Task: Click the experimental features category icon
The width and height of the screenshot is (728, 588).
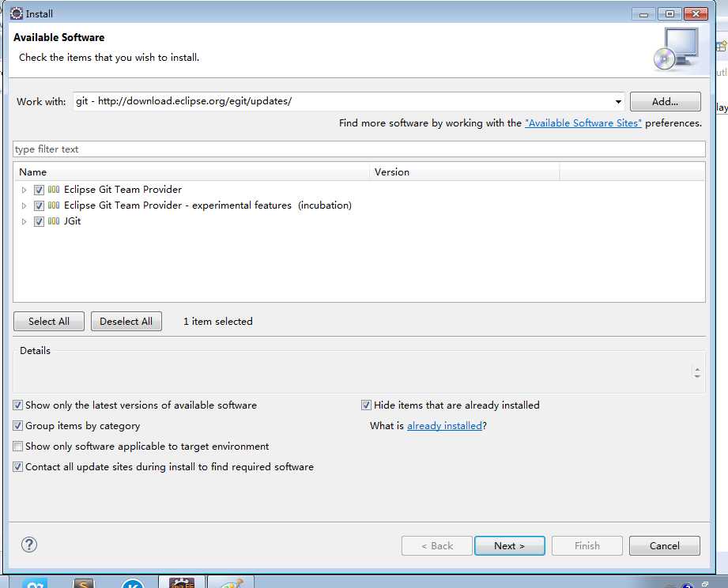Action: pos(54,205)
